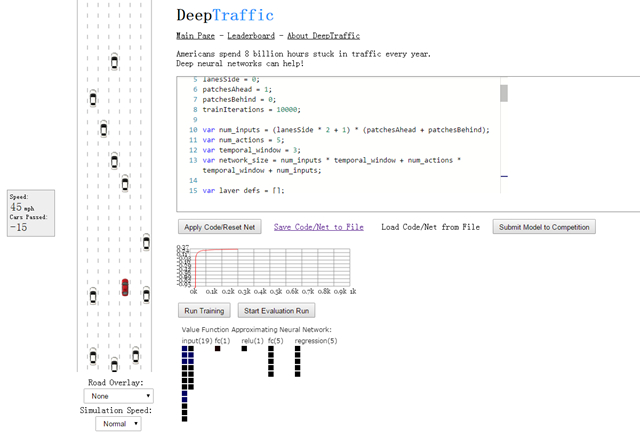The height and width of the screenshot is (437, 640).
Task: Open the Road Overlay dropdown
Action: click(x=118, y=396)
